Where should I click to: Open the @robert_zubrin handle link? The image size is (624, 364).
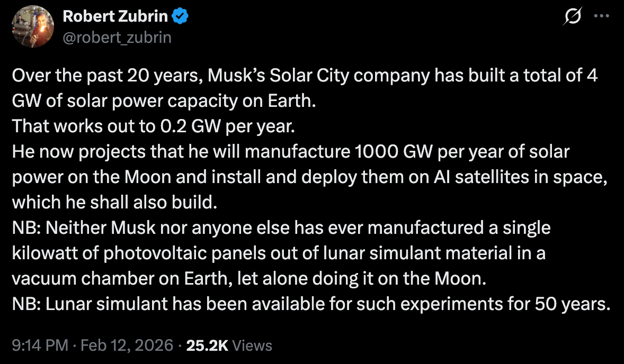pyautogui.click(x=117, y=37)
